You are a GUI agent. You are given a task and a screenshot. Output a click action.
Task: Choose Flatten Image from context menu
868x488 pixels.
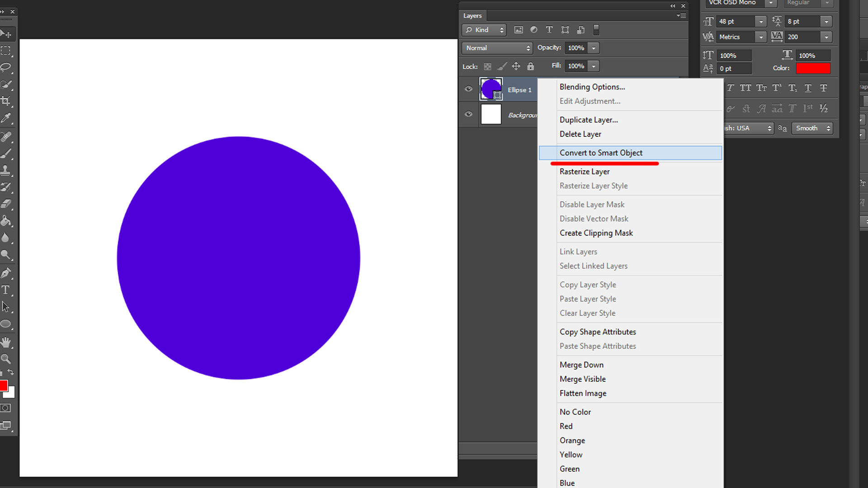click(x=583, y=393)
